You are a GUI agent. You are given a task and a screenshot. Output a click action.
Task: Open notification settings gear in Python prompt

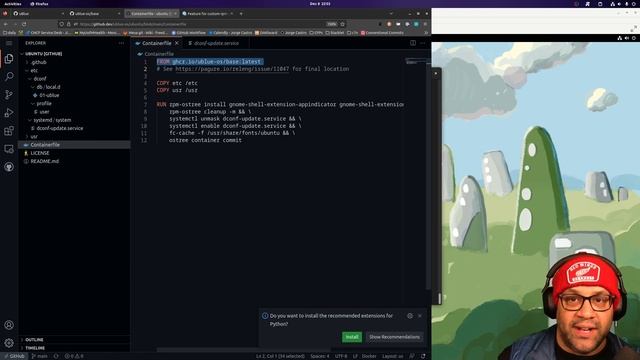tap(410, 316)
